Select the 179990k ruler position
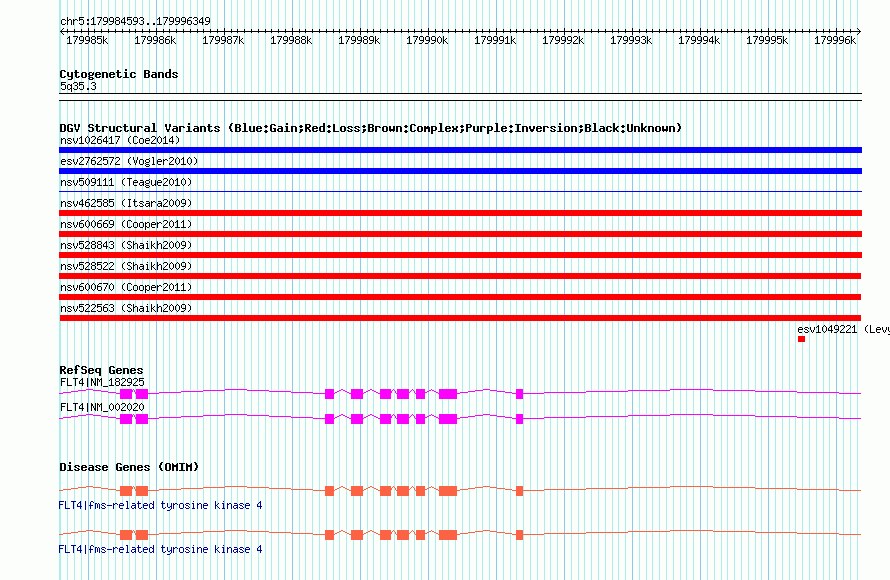The width and height of the screenshot is (890, 580). pyautogui.click(x=427, y=40)
